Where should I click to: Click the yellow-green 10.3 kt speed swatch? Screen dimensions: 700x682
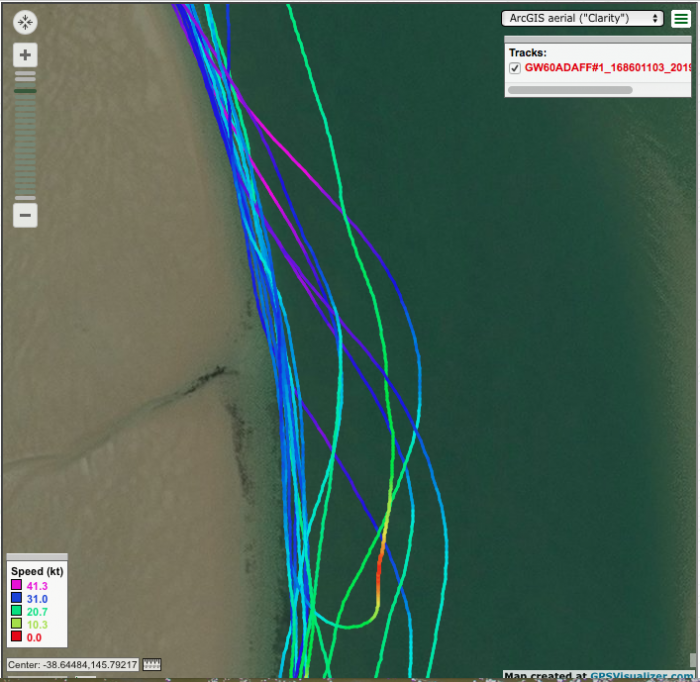coord(16,624)
